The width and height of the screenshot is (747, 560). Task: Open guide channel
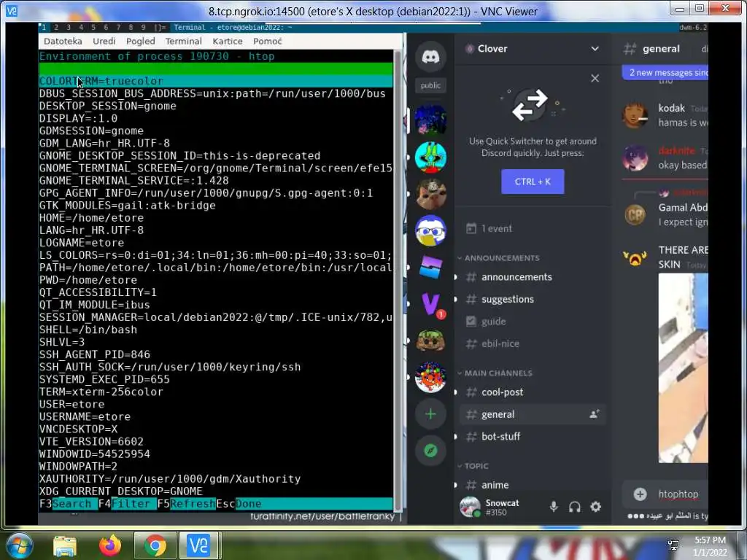(x=531, y=322)
